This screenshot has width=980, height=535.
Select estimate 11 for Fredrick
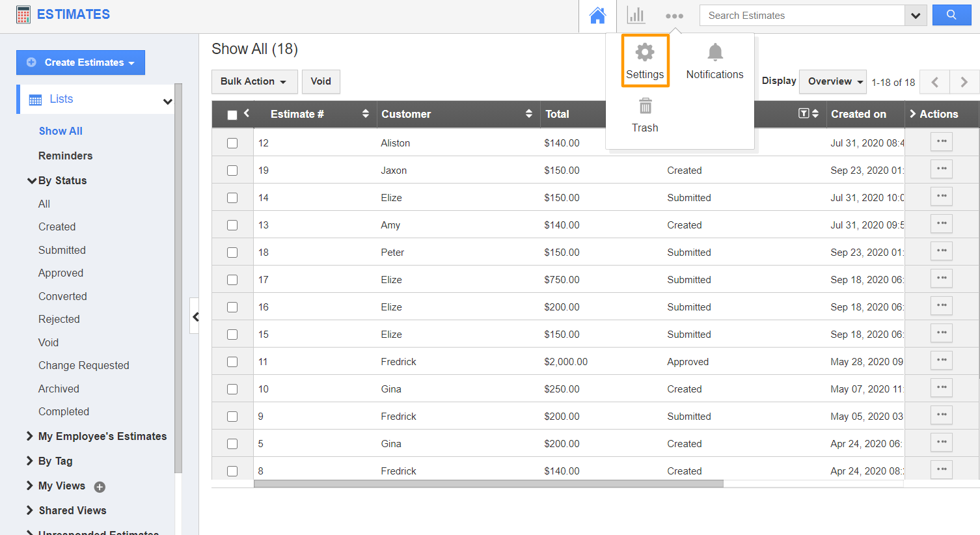[x=232, y=361]
